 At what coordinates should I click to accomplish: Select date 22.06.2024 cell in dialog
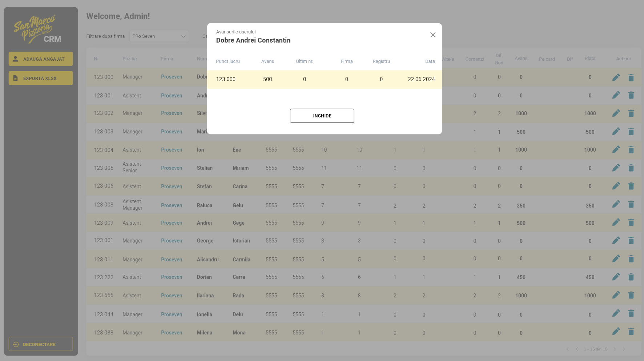pyautogui.click(x=421, y=79)
